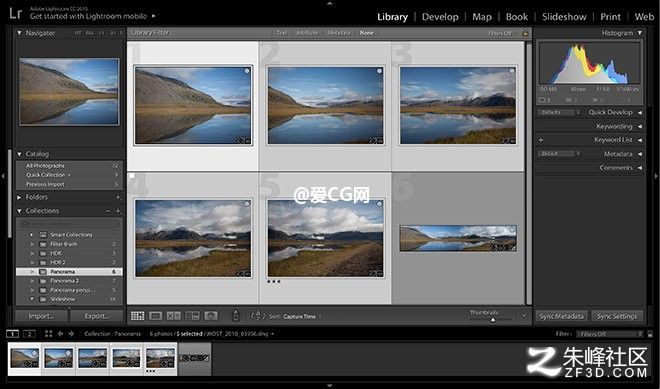Select the Painter spray can tool

tap(236, 315)
